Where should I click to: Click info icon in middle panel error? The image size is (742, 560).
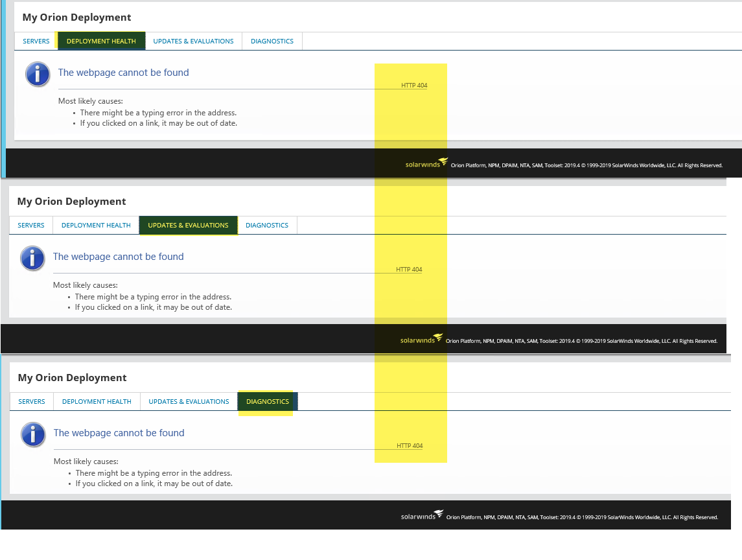pyautogui.click(x=32, y=259)
